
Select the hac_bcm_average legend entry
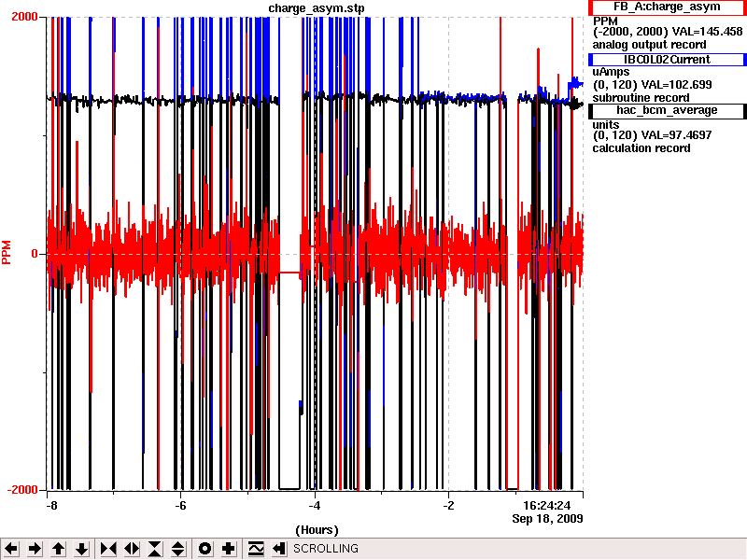coord(667,110)
